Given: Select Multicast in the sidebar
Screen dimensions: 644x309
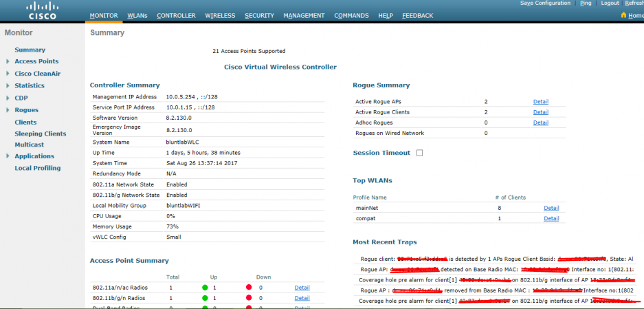Looking at the screenshot, I should coord(29,145).
